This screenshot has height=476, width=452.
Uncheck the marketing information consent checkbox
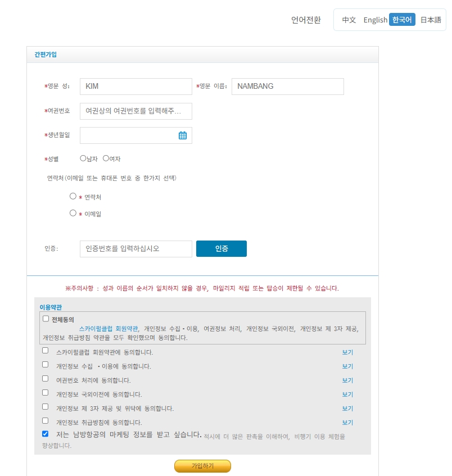[x=44, y=433]
